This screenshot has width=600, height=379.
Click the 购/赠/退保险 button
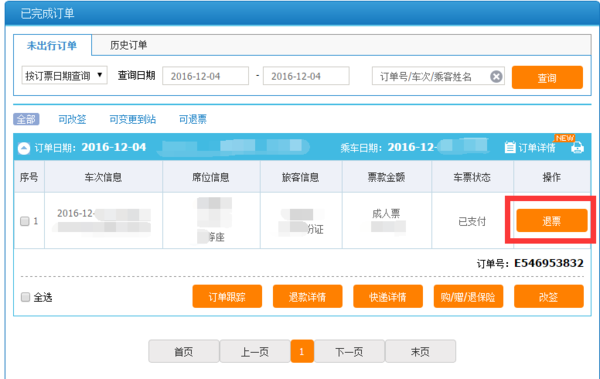468,296
